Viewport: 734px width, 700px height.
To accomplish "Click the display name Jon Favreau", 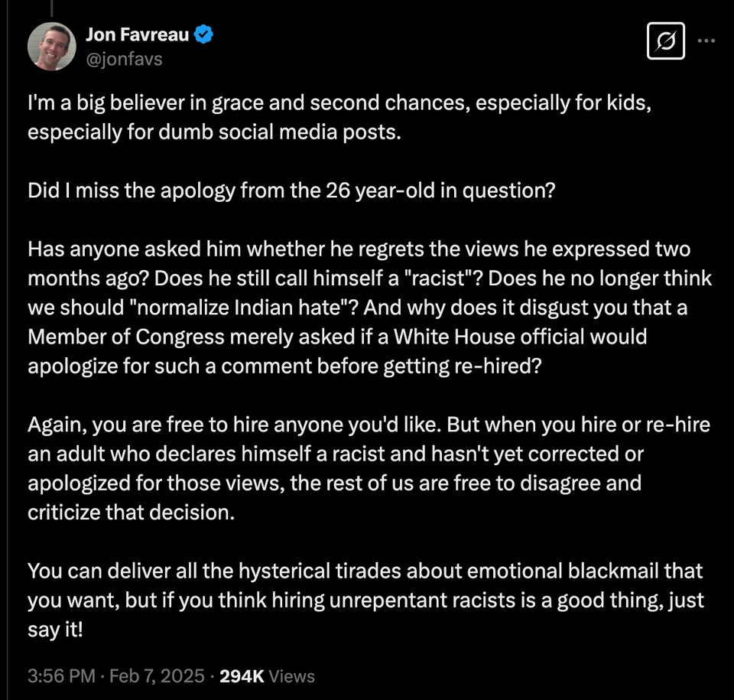I will coord(138,34).
